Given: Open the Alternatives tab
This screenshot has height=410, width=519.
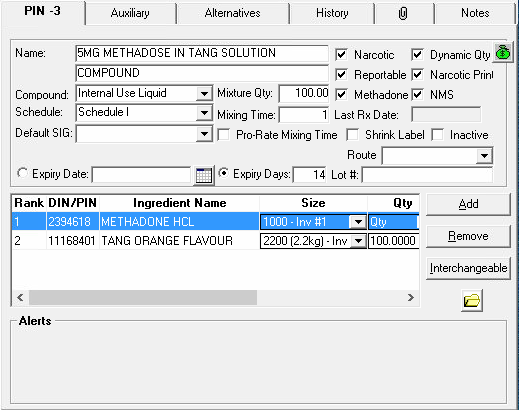Looking at the screenshot, I should point(232,13).
